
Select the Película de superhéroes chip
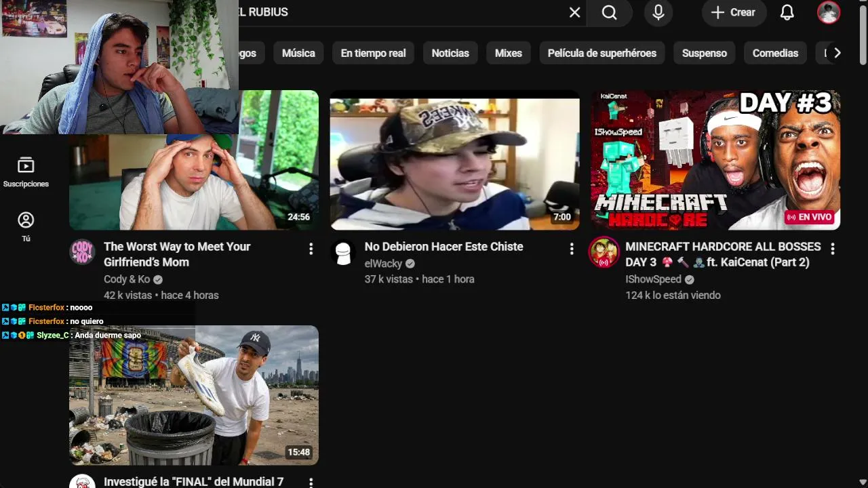[x=602, y=53]
